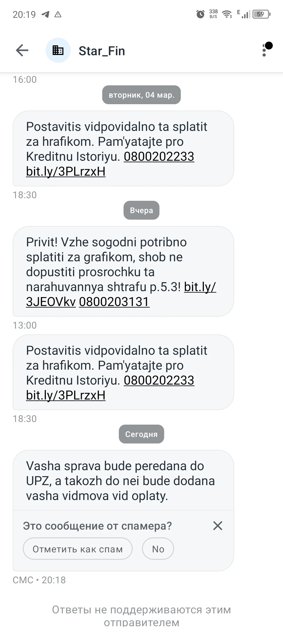Image resolution: width=283 pixels, height=644 pixels.
Task: Tap the back arrow
Action: [22, 51]
